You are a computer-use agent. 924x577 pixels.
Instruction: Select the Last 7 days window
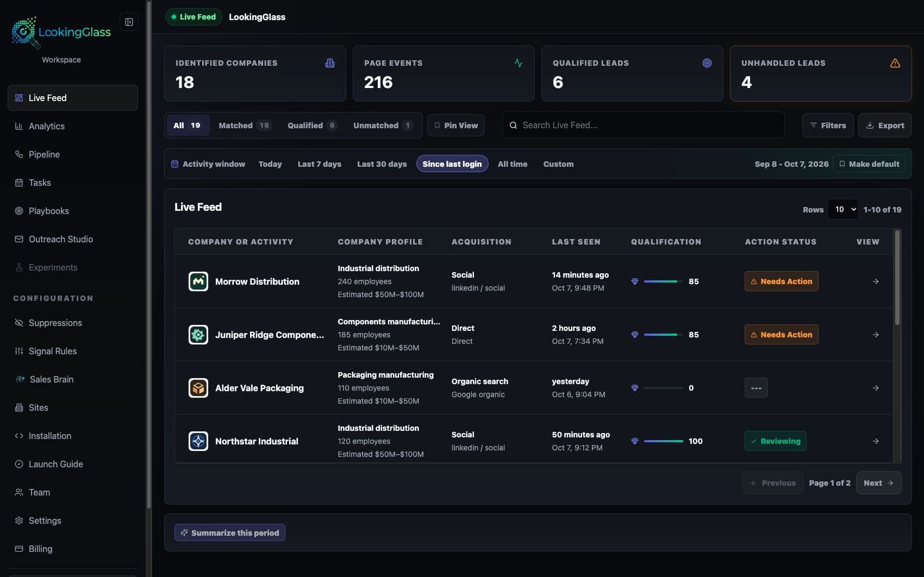[x=320, y=164]
